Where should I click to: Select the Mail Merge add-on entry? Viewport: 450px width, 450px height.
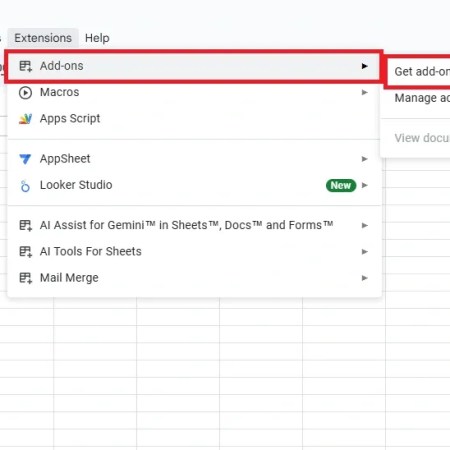pyautogui.click(x=194, y=278)
